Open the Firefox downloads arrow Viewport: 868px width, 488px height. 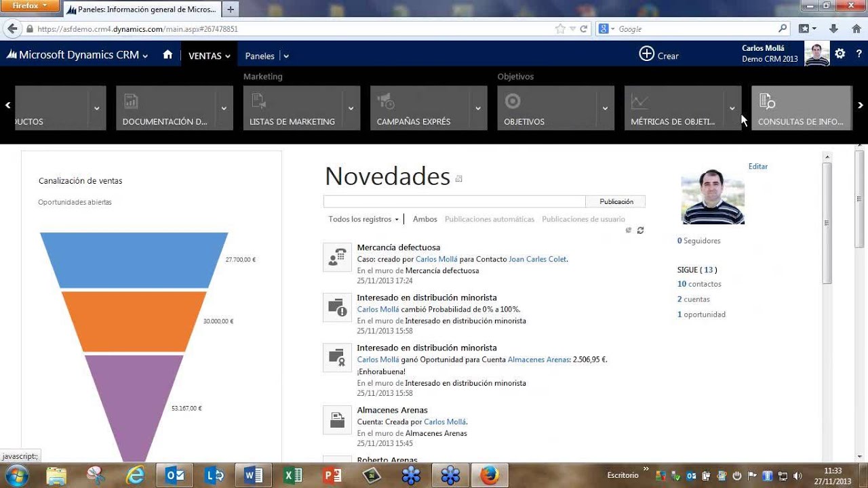coord(835,29)
